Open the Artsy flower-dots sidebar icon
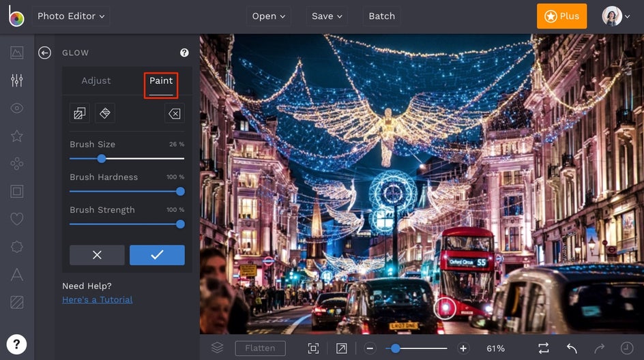This screenshot has height=360, width=644. (17, 164)
